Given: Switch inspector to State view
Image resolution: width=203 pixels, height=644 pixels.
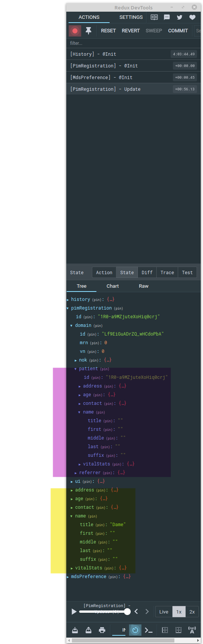Looking at the screenshot, I should (x=127, y=273).
